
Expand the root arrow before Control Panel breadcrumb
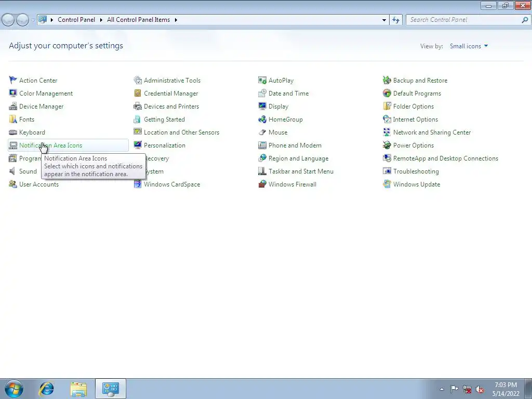52,20
